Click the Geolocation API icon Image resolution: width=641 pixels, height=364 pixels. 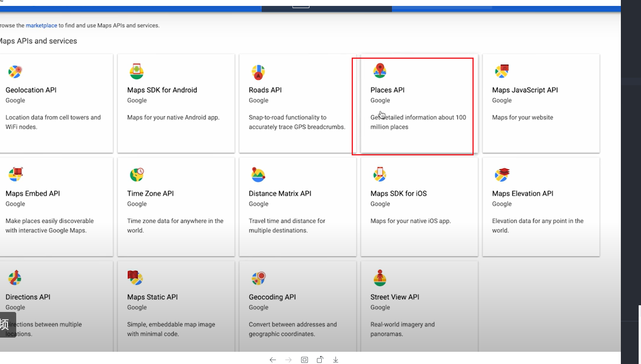[15, 71]
